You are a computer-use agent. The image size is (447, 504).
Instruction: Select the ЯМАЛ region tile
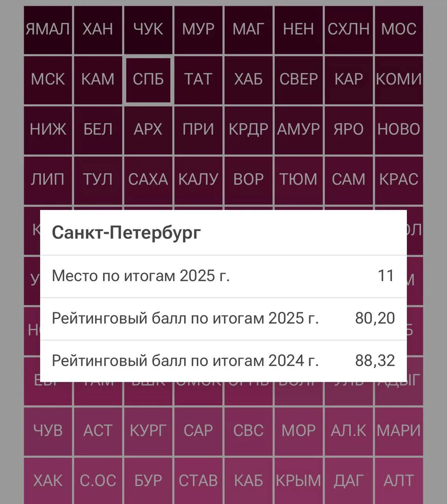coord(48,30)
